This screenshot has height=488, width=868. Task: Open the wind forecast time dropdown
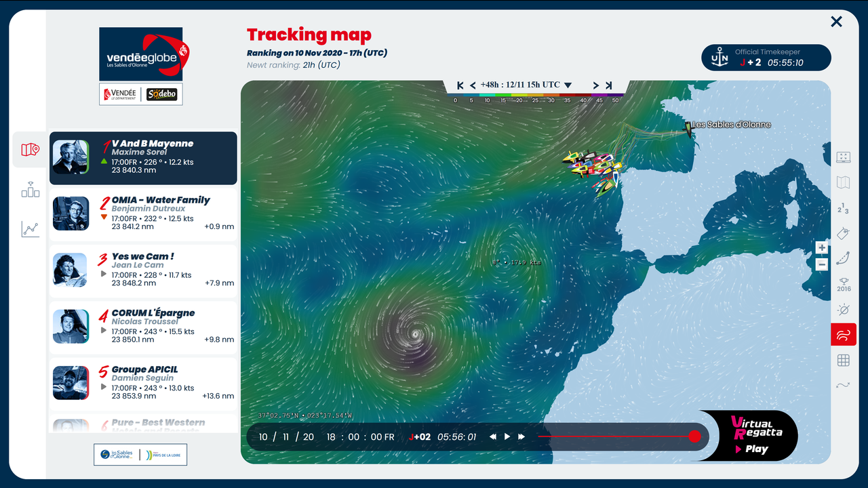tap(568, 85)
